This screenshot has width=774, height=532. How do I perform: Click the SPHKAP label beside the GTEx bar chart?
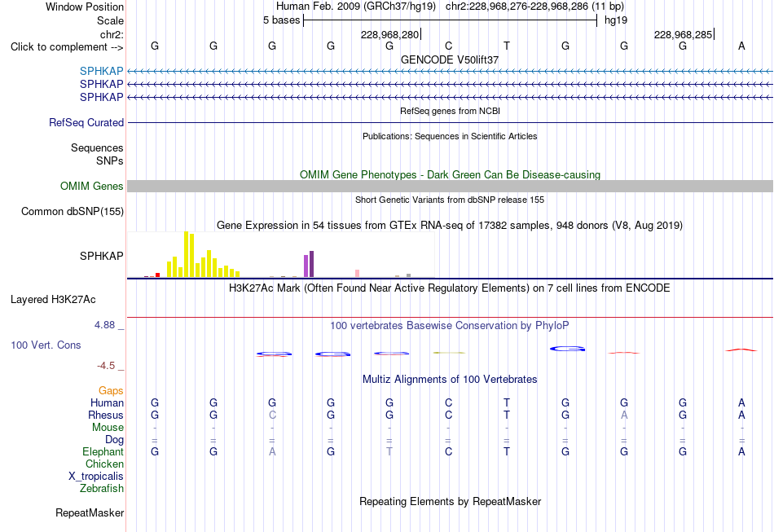101,256
